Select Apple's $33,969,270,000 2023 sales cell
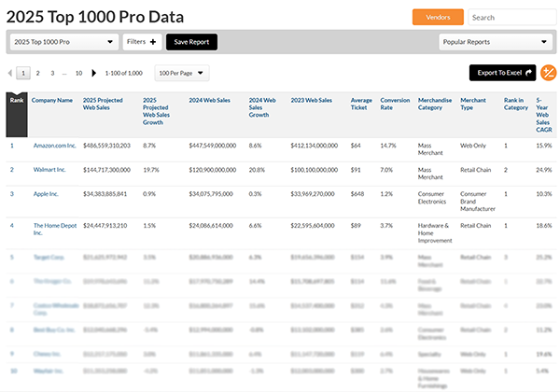Image resolution: width=560 pixels, height=392 pixels. [x=313, y=194]
